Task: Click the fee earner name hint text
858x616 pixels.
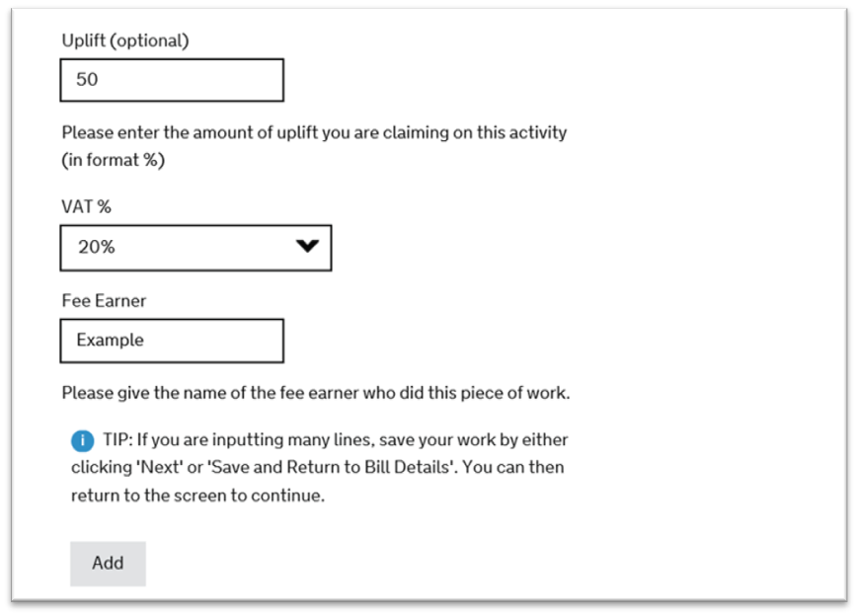Action: [x=316, y=393]
